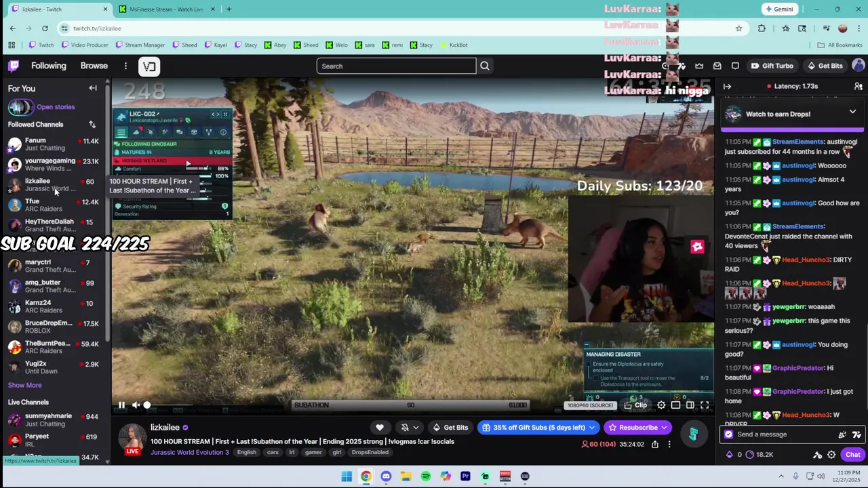Open Fanum channel in followed list

click(x=54, y=144)
